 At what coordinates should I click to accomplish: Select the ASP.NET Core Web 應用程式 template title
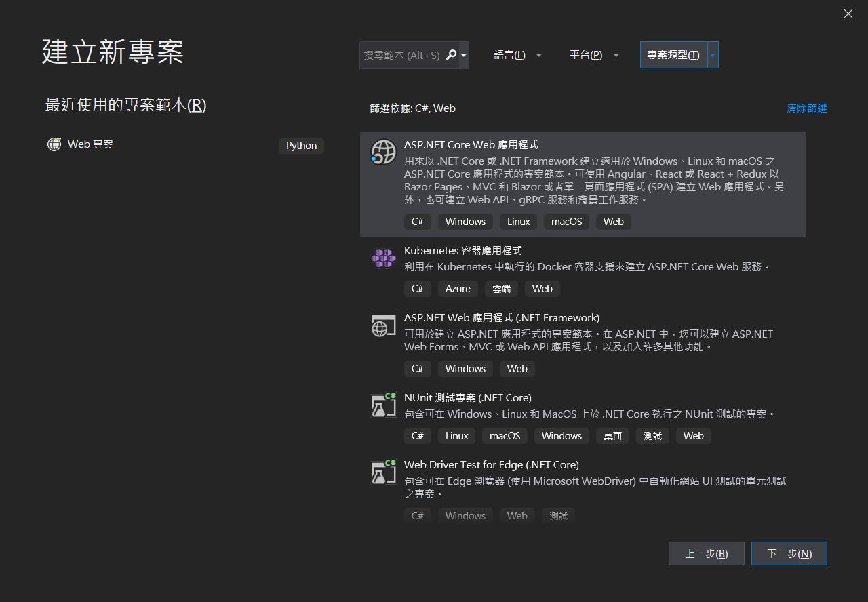(471, 144)
